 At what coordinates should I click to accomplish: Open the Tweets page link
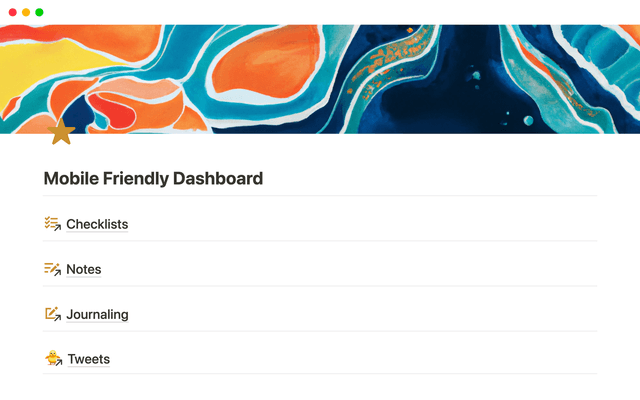coord(89,359)
